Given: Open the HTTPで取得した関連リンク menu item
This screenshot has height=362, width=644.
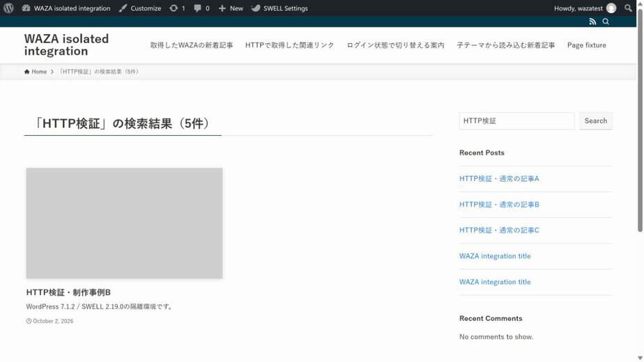Looking at the screenshot, I should [x=289, y=45].
